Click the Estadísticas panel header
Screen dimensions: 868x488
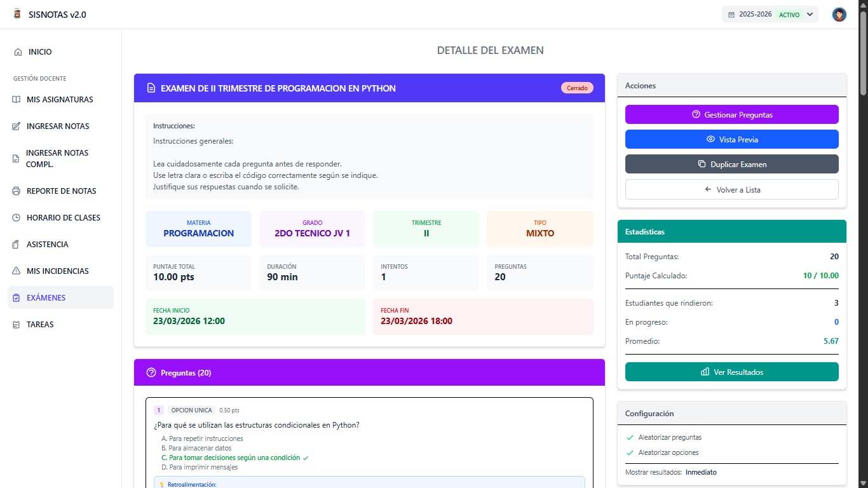[732, 232]
